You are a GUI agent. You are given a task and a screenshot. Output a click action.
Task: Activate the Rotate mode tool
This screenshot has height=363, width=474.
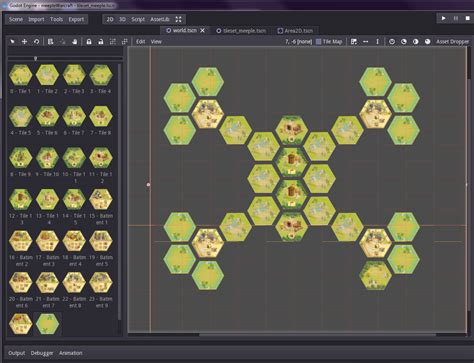(x=36, y=42)
